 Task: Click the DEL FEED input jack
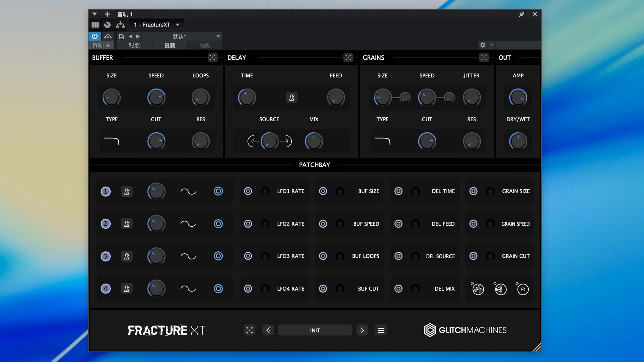[x=398, y=224]
